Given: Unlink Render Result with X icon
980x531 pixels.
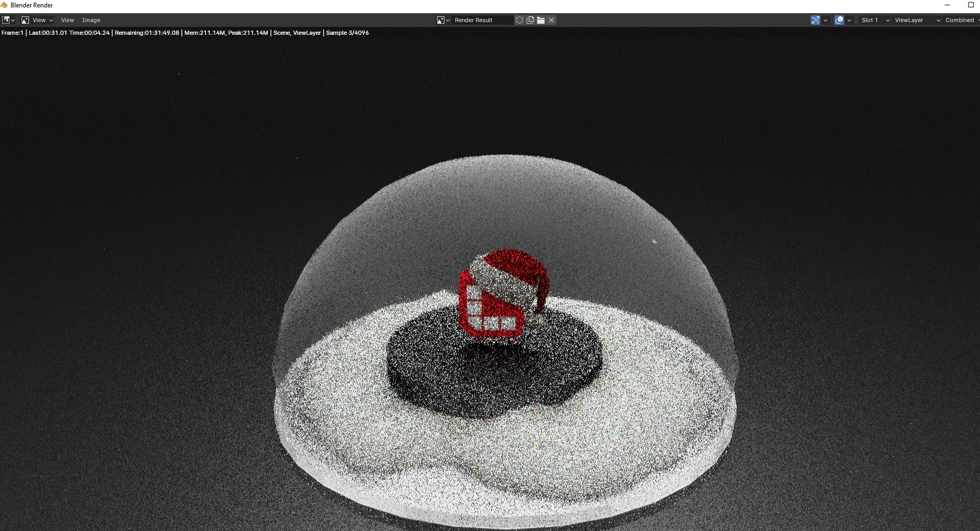Looking at the screenshot, I should click(551, 20).
